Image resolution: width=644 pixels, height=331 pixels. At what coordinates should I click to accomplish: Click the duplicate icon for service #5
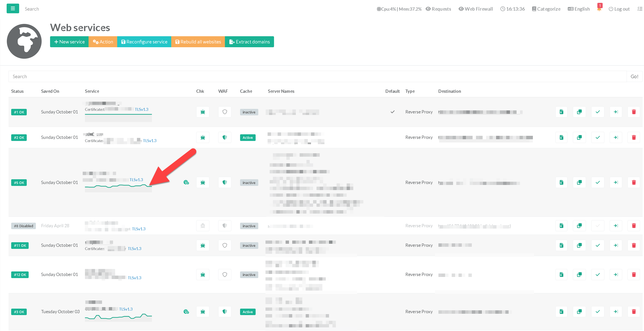579,182
